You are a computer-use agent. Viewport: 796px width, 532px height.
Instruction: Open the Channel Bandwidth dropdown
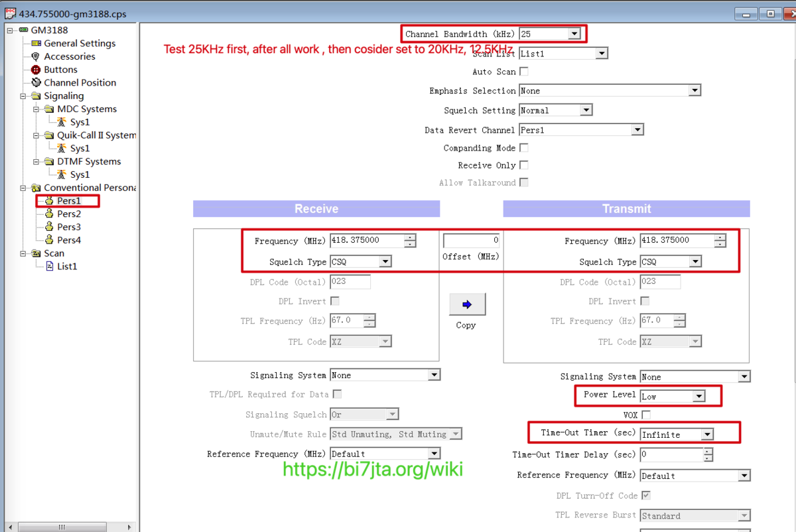[573, 33]
